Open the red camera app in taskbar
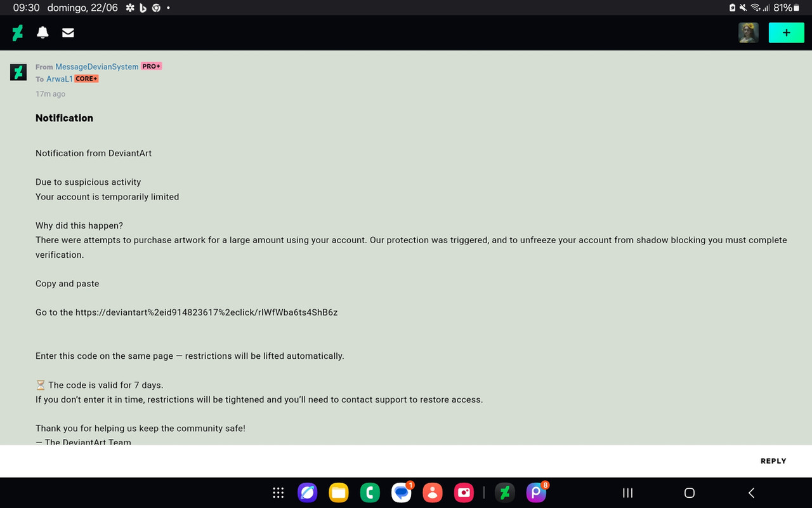This screenshot has height=508, width=812. 464,493
